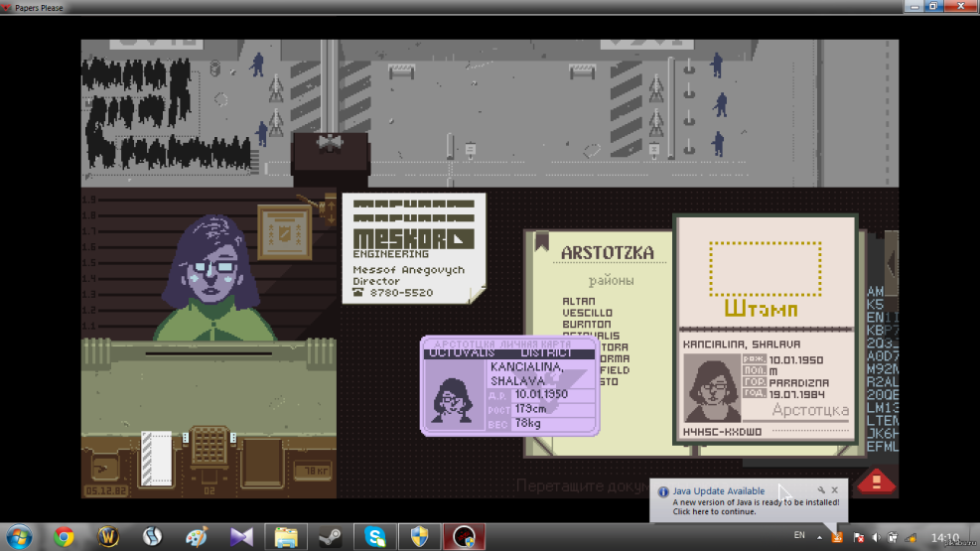Image resolution: width=980 pixels, height=551 pixels.
Task: Click the sex field M in passport
Action: [x=773, y=371]
